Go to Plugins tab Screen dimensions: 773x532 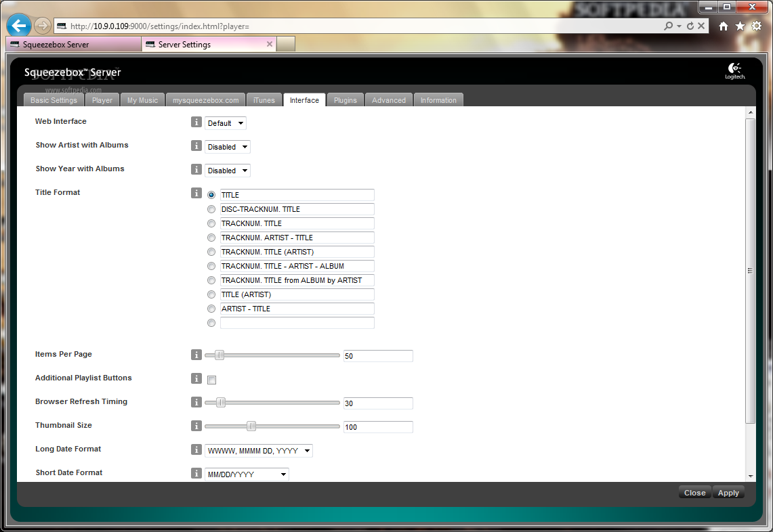[345, 100]
